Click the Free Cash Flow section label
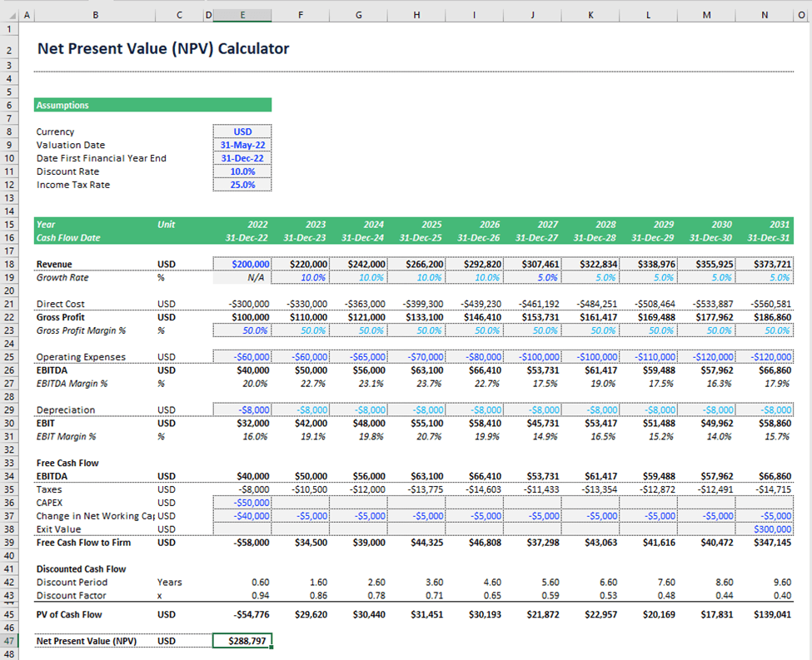The width and height of the screenshot is (812, 660). tap(67, 463)
